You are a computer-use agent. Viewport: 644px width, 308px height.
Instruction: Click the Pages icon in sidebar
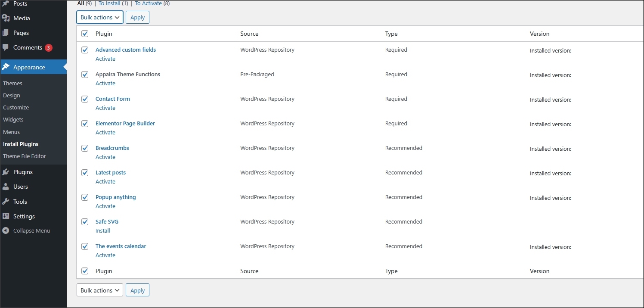(6, 33)
